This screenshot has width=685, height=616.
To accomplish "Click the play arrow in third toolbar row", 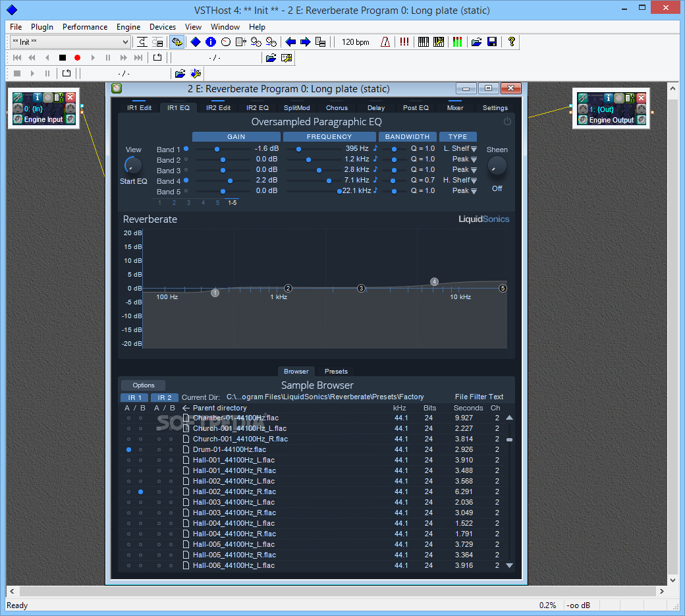I will (32, 73).
